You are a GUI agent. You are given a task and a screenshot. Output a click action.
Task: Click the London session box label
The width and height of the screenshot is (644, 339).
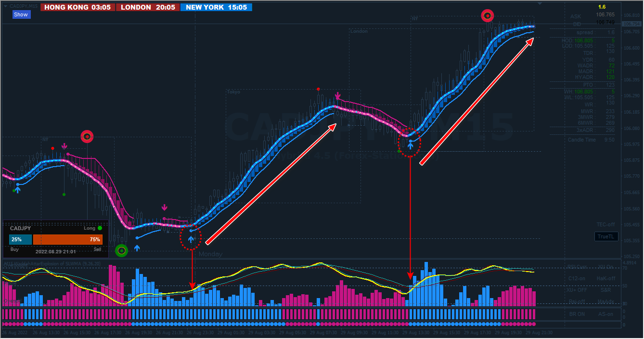(x=359, y=31)
